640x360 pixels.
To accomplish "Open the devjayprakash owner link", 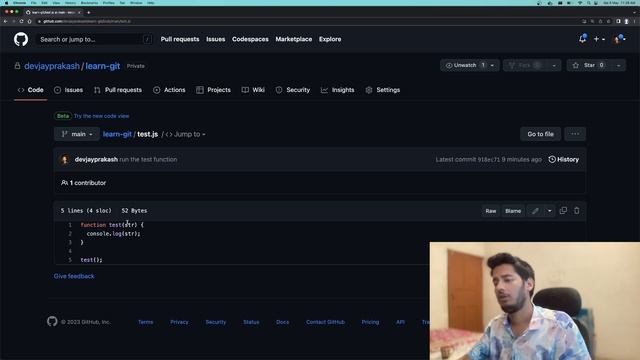I will click(x=52, y=66).
